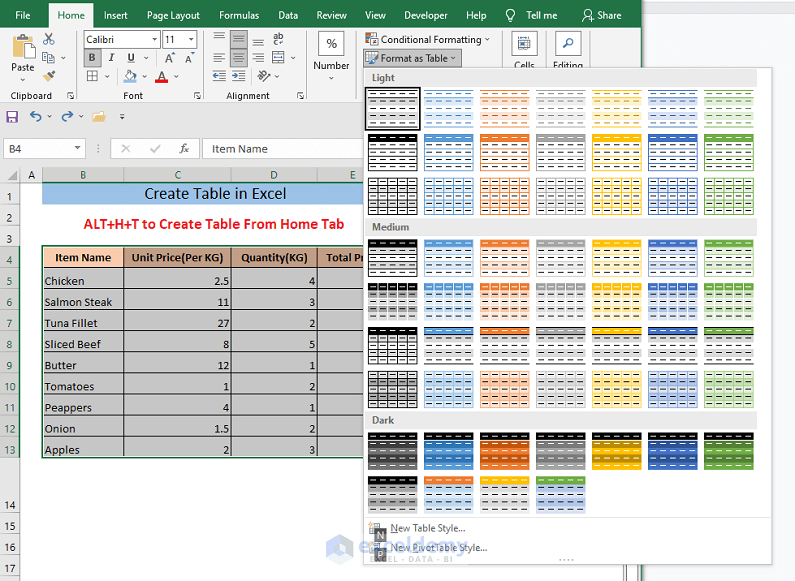Screen dimensions: 795x581
Task: Open Font dialog launcher
Action: (197, 96)
